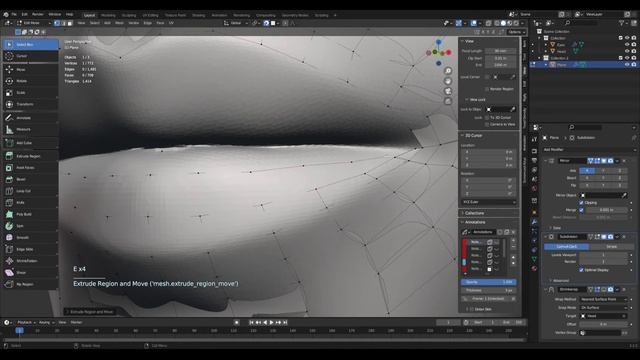Image resolution: width=640 pixels, height=360 pixels.
Task: Open the XYZ Euler rotation mode dropdown
Action: [x=489, y=202]
